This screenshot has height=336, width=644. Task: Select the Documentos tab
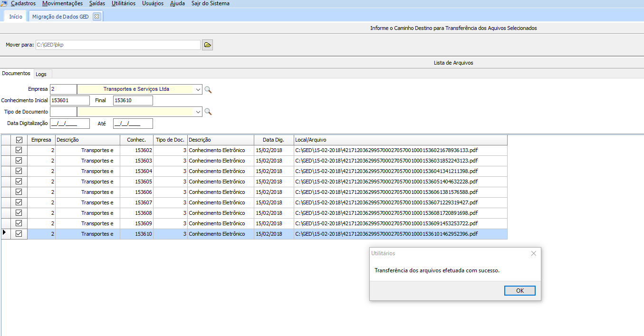pyautogui.click(x=16, y=74)
